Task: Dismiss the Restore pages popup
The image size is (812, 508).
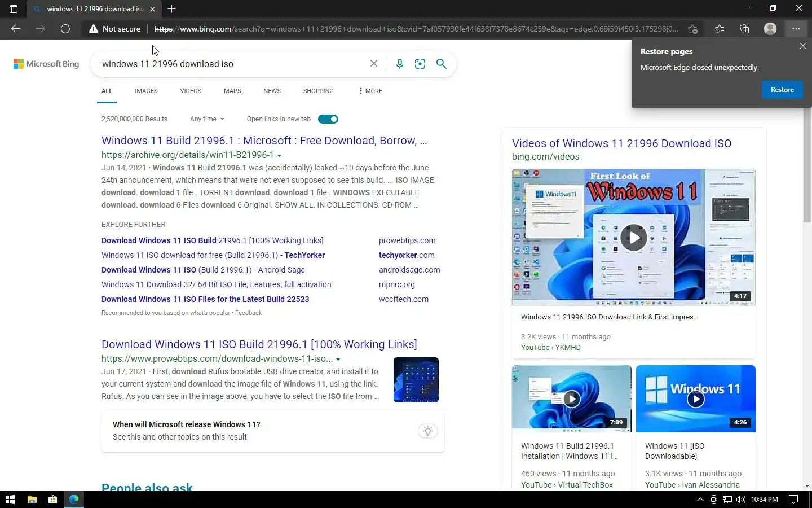Action: (802, 46)
